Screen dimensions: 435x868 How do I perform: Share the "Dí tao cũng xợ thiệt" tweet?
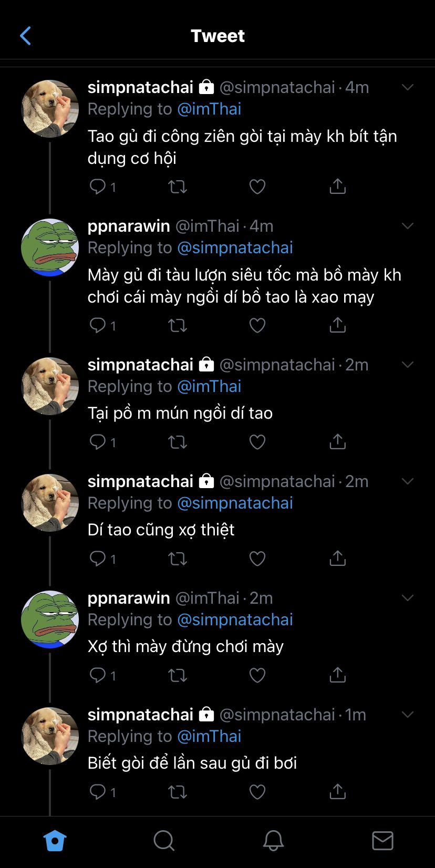click(337, 559)
